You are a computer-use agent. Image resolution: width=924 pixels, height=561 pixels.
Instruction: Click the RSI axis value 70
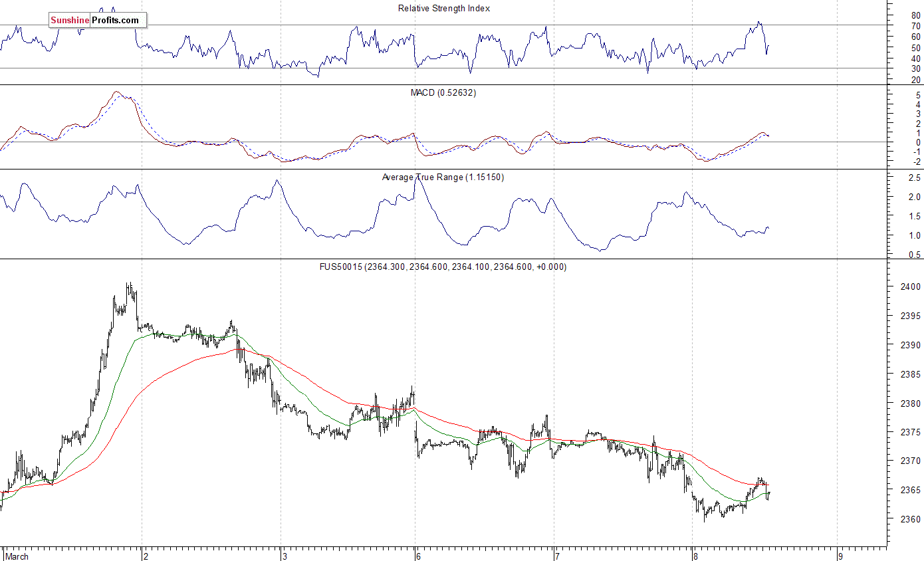coord(916,26)
